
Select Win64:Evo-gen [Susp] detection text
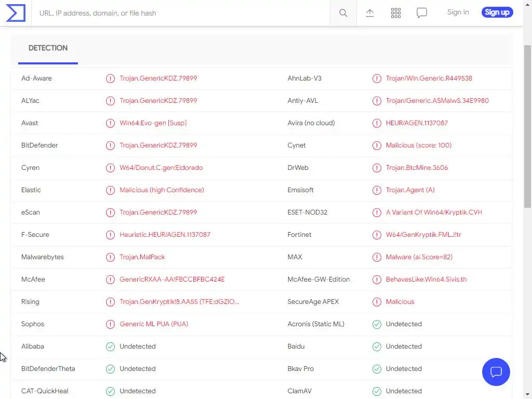pyautogui.click(x=153, y=123)
